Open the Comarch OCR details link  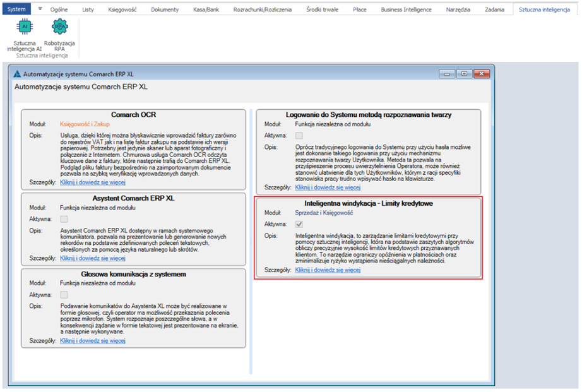(93, 182)
